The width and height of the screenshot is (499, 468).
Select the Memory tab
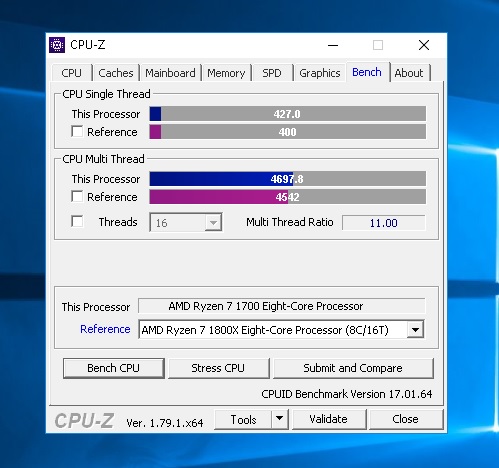(226, 73)
